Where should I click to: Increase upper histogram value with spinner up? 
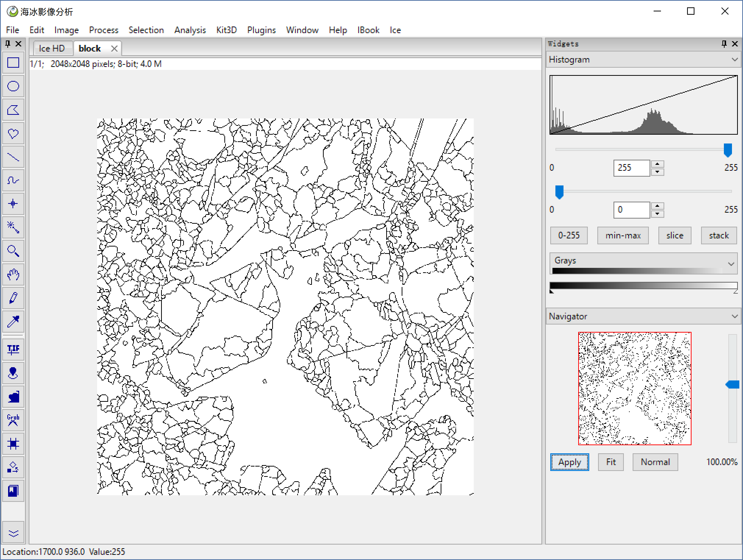[x=657, y=164]
